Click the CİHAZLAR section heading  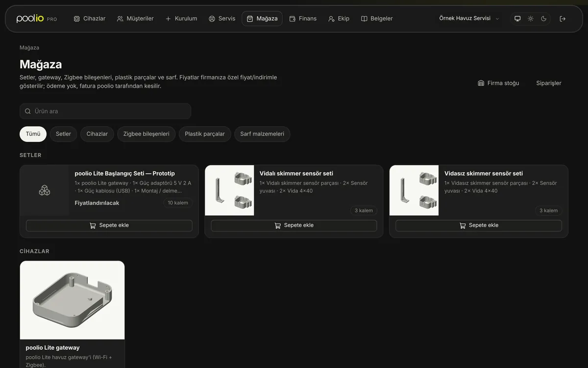(x=34, y=251)
